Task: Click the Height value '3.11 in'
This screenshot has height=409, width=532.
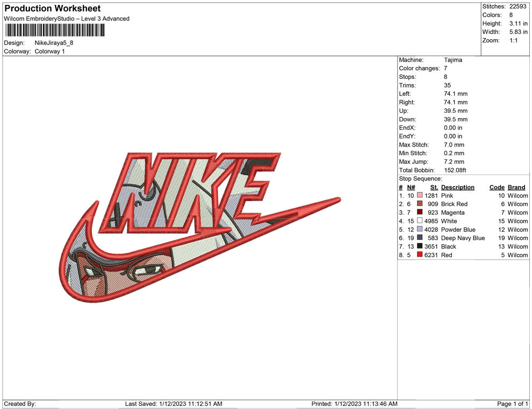Action: [x=518, y=24]
